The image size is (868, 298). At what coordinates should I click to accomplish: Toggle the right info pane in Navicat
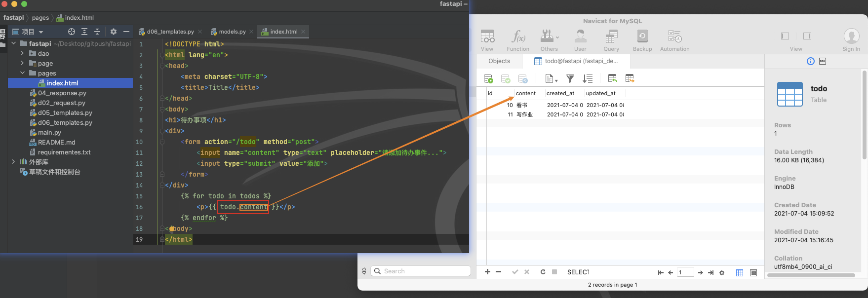tap(807, 36)
